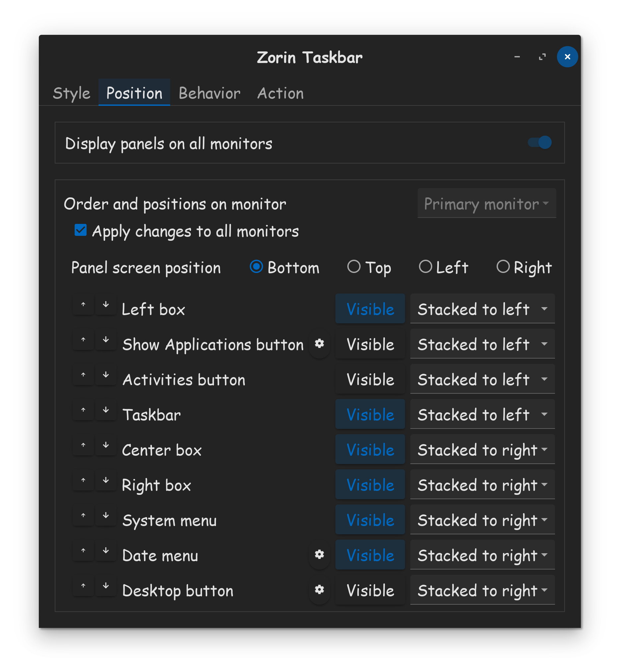Move Center box up with arrow icon
Image resolution: width=621 pixels, height=672 pixels.
click(83, 445)
